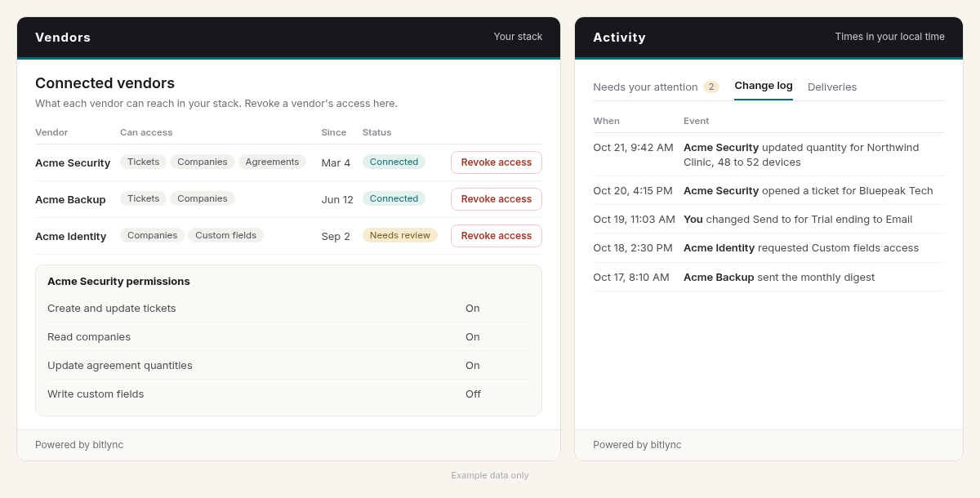
Task: Revoke access for Acme Backup
Action: click(497, 199)
